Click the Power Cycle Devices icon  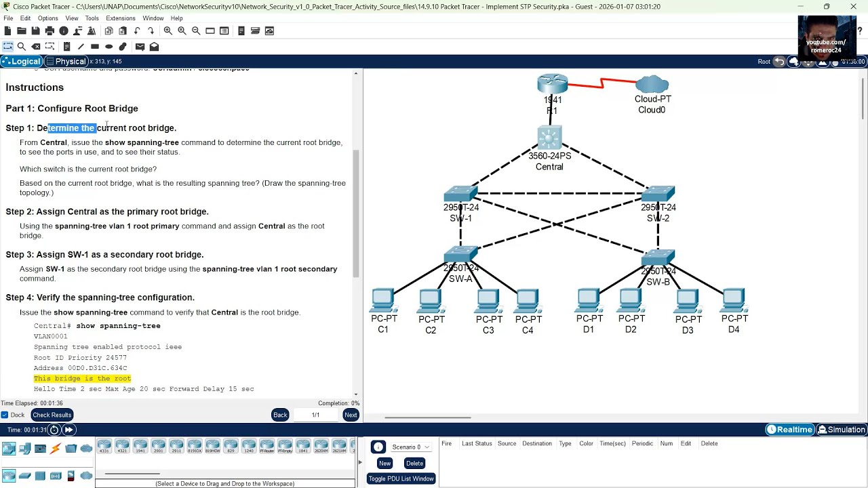point(54,430)
